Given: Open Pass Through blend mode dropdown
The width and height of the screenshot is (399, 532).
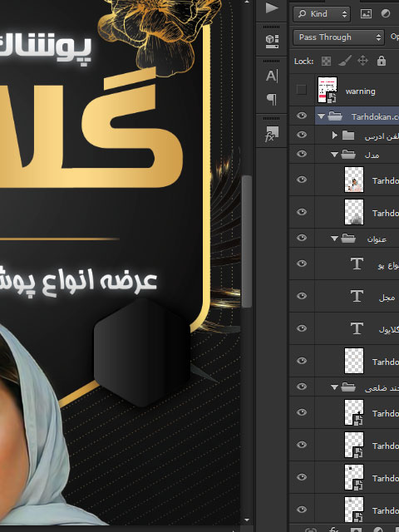Looking at the screenshot, I should pos(338,37).
